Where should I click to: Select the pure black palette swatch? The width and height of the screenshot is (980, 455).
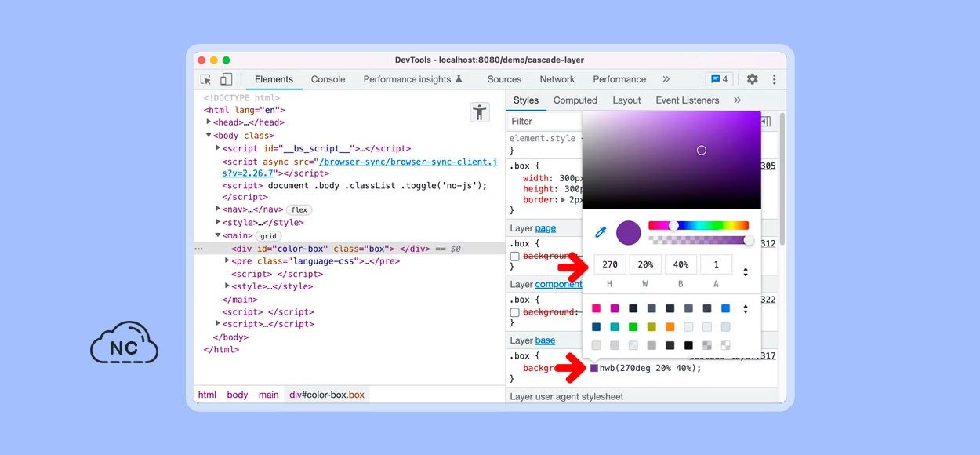click(x=688, y=345)
